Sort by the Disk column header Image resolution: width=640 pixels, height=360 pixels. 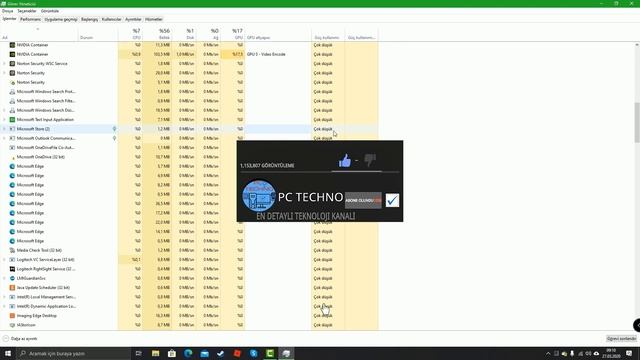click(184, 34)
